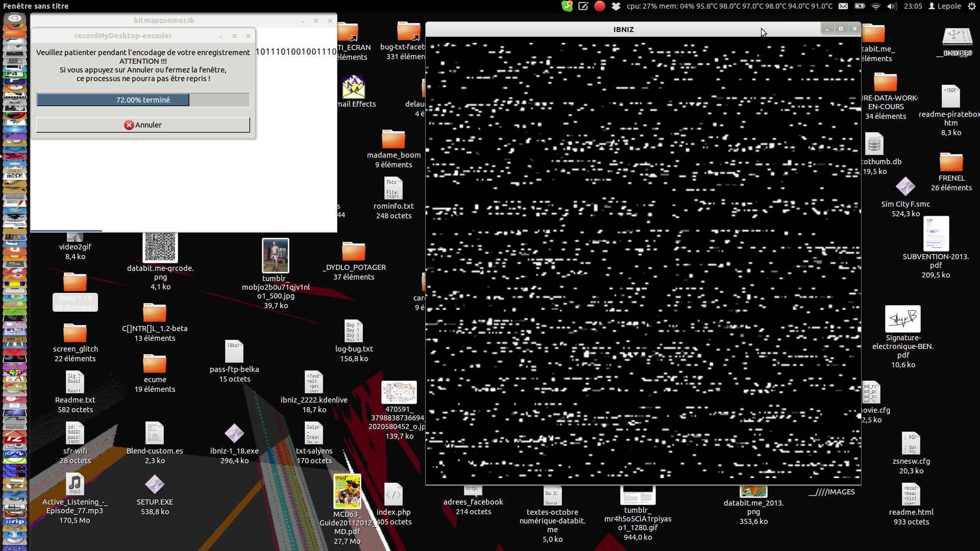The image size is (980, 551).
Task: Open the Dropbox indicator in top panel
Action: [616, 6]
